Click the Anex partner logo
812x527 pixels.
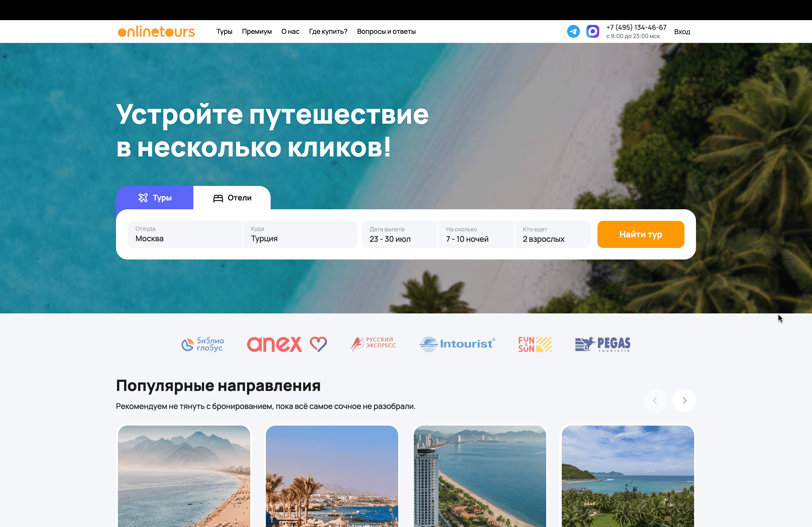pyautogui.click(x=287, y=344)
